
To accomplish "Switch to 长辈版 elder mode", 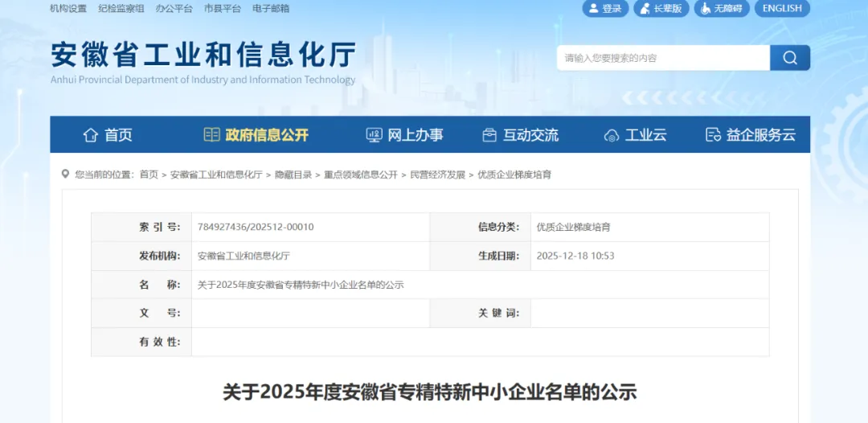I will coord(661,9).
